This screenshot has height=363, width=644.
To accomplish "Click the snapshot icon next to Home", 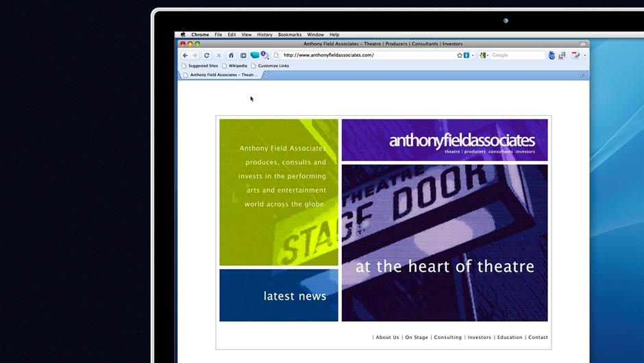I will click(x=243, y=55).
